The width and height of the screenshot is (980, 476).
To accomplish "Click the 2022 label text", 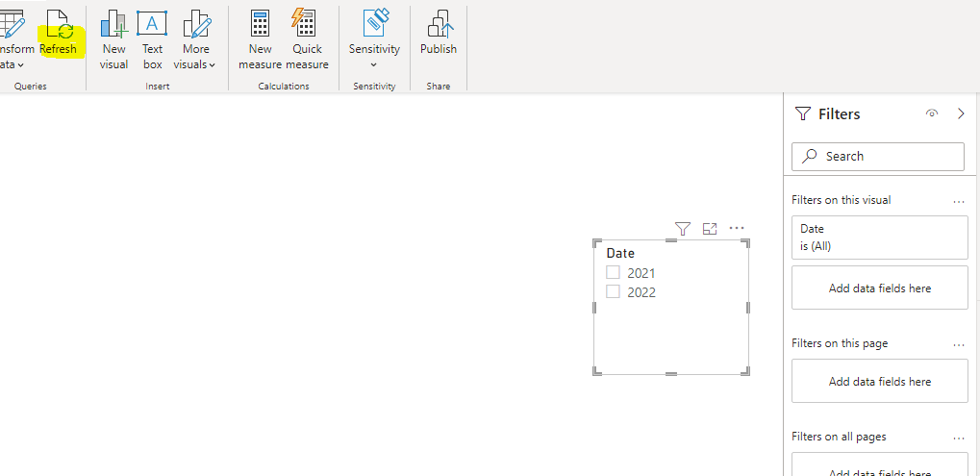I will [641, 292].
